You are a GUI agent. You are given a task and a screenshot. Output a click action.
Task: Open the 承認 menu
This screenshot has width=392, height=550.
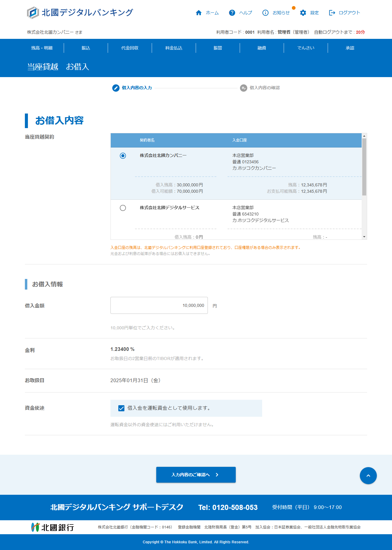click(x=350, y=48)
